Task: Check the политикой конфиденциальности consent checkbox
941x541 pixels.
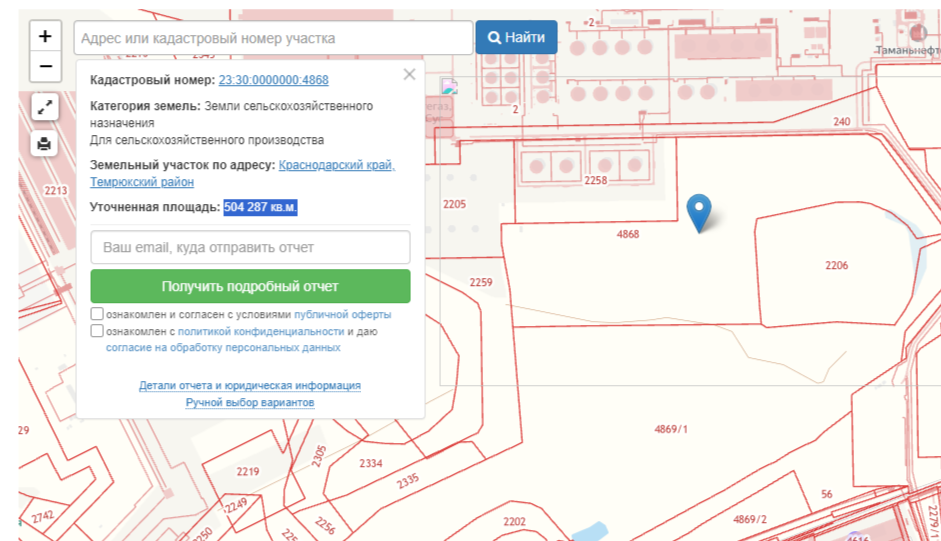Action: click(97, 330)
